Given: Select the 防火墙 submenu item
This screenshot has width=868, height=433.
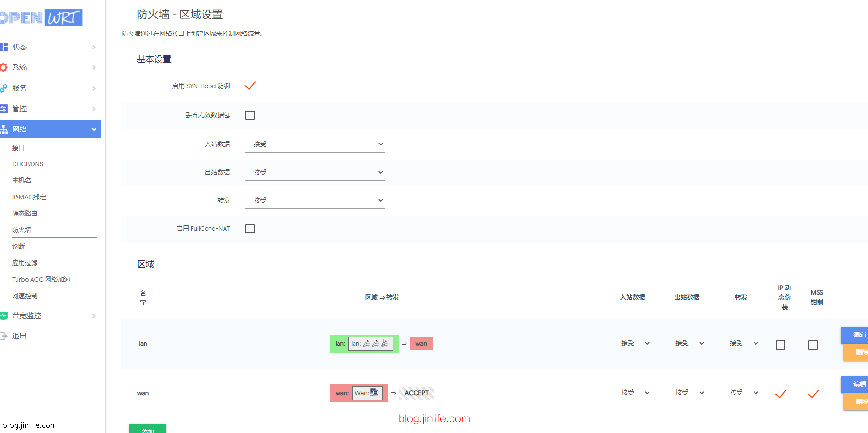Looking at the screenshot, I should click(x=22, y=230).
